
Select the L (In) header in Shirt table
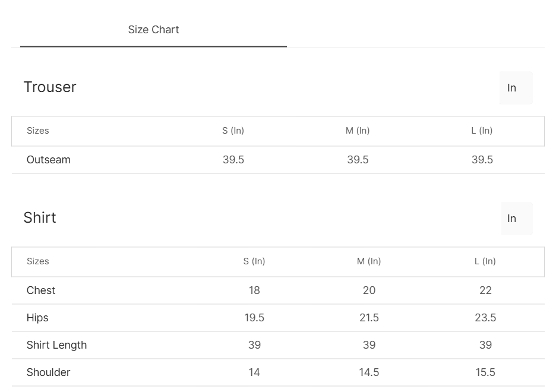click(x=485, y=261)
